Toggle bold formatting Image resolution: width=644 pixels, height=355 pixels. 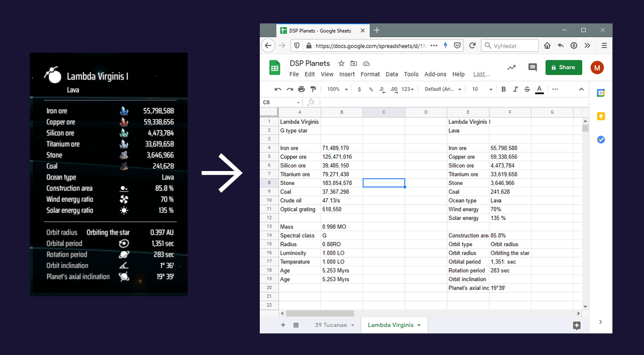click(x=504, y=89)
